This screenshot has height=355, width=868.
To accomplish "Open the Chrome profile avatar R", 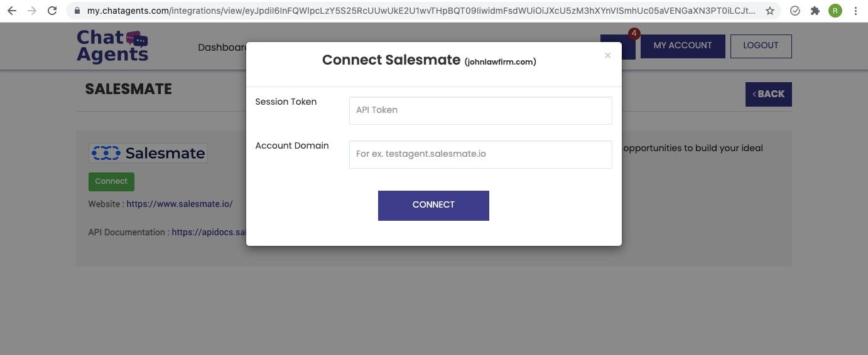I will click(835, 11).
